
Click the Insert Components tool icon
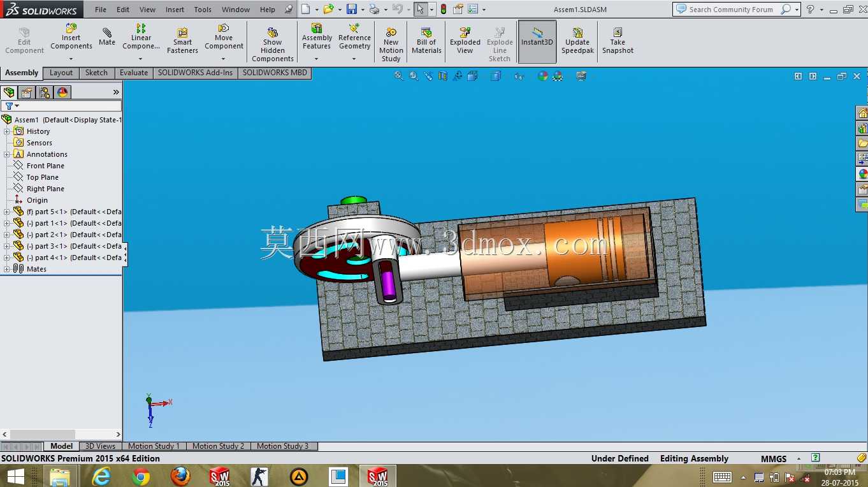(71, 28)
